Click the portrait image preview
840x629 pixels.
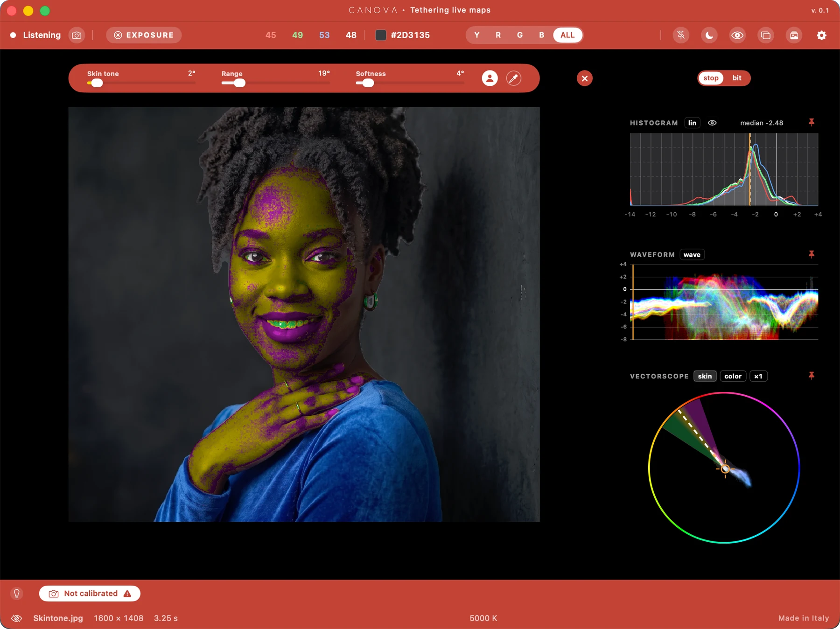point(304,314)
